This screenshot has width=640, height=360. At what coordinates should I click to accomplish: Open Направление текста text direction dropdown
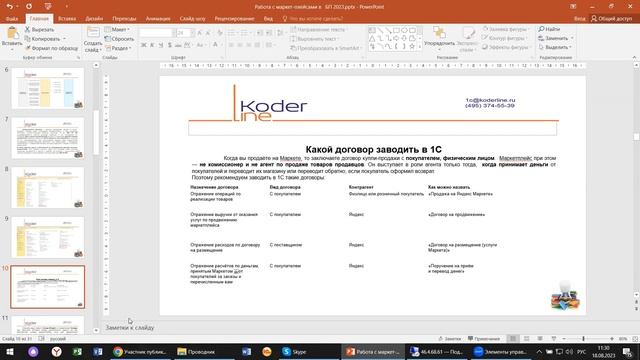click(318, 29)
